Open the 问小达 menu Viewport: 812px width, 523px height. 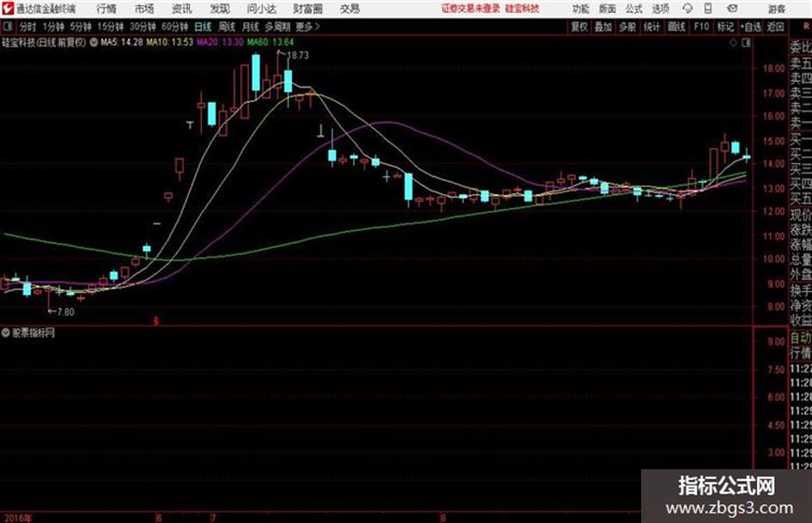pos(261,9)
